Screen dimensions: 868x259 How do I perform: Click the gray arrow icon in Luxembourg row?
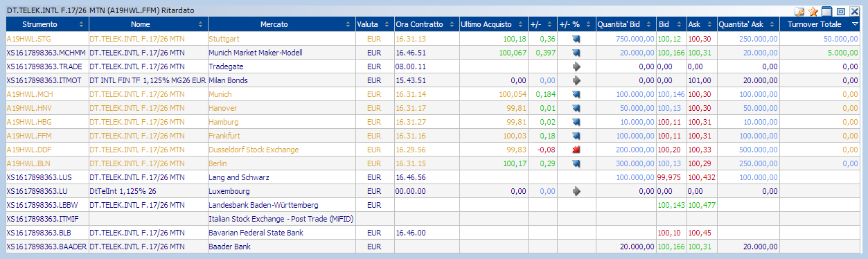click(x=576, y=191)
